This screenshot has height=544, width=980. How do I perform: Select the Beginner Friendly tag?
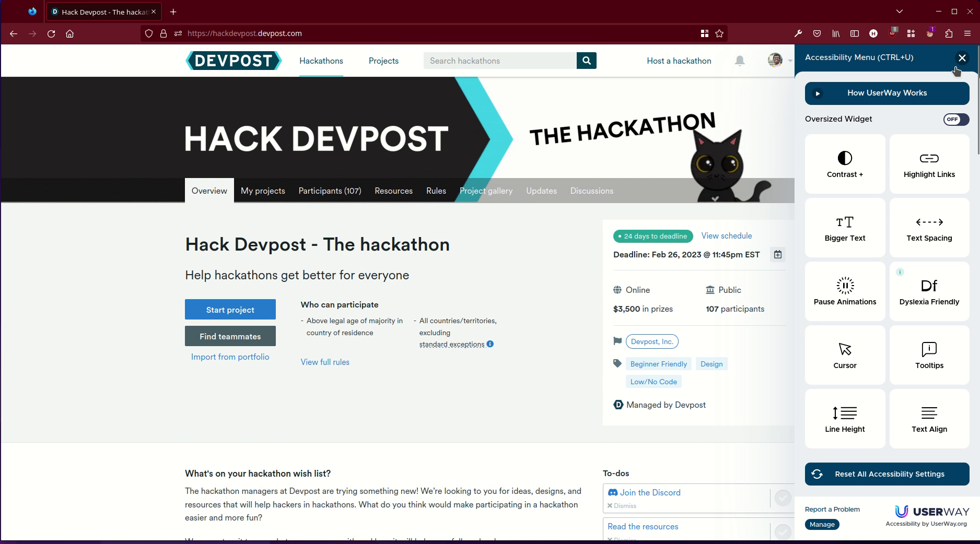[x=659, y=364]
